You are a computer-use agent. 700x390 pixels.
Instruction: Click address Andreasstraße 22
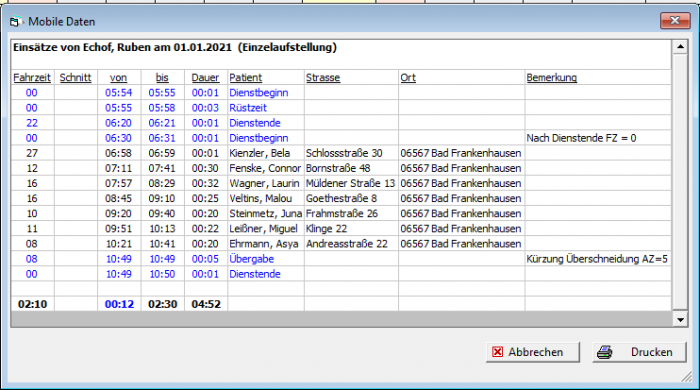[347, 244]
